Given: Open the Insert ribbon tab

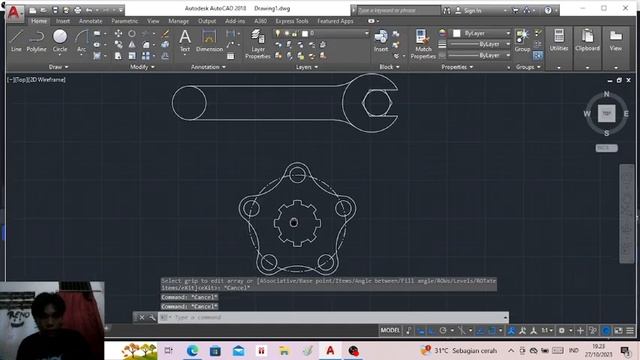Looking at the screenshot, I should pyautogui.click(x=62, y=21).
